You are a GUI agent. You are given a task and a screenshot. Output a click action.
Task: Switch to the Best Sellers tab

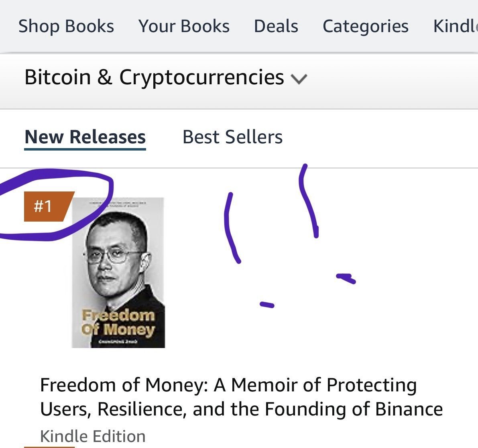click(232, 137)
